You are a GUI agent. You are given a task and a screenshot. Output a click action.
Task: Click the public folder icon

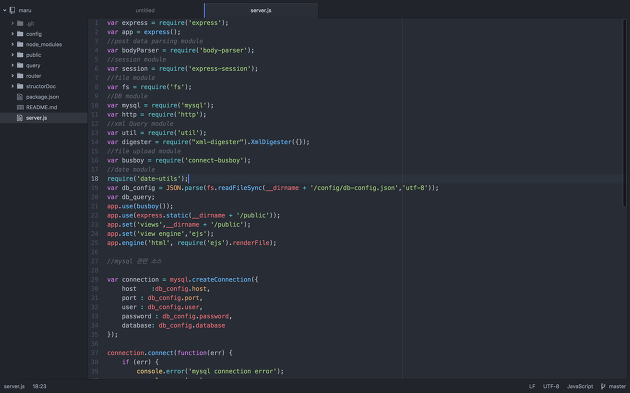click(x=20, y=55)
